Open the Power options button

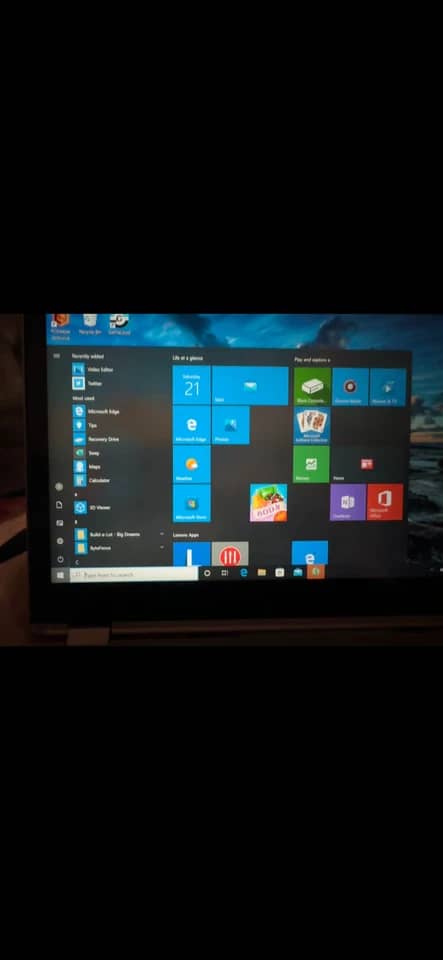[60, 559]
